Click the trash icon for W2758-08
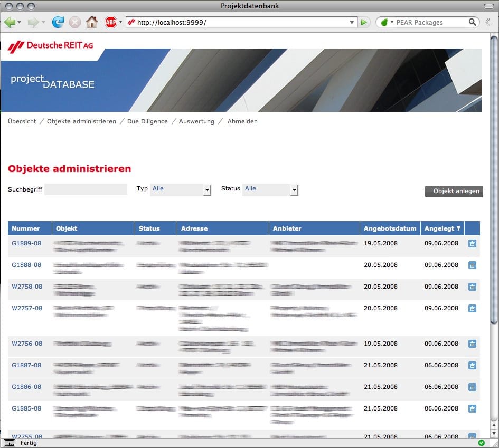Viewport: 499px width, 448px height. (x=472, y=287)
